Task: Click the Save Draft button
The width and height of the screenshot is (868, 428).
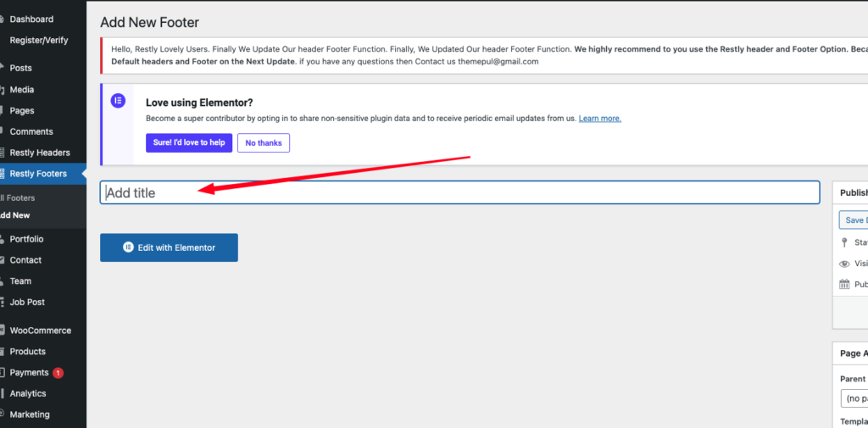Action: (x=854, y=220)
